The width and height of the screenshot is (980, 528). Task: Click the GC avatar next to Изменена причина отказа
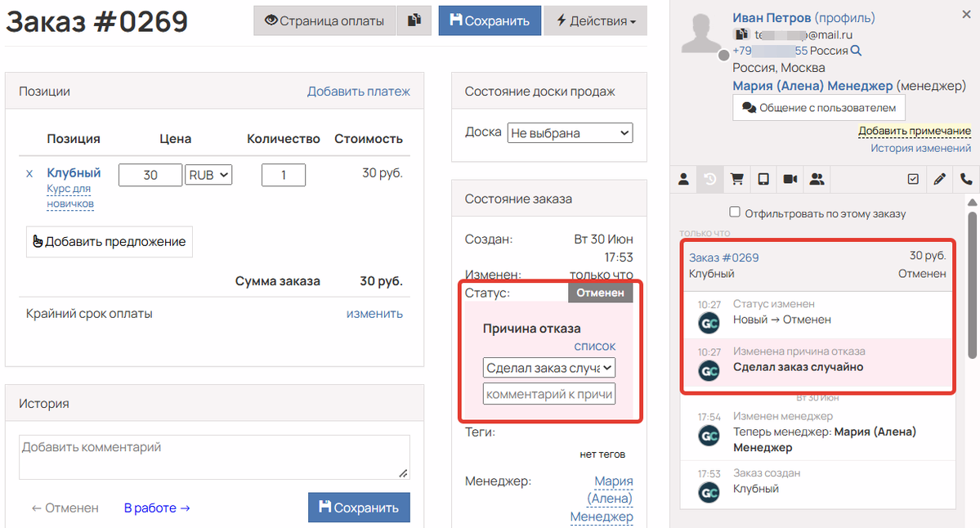[x=709, y=370]
